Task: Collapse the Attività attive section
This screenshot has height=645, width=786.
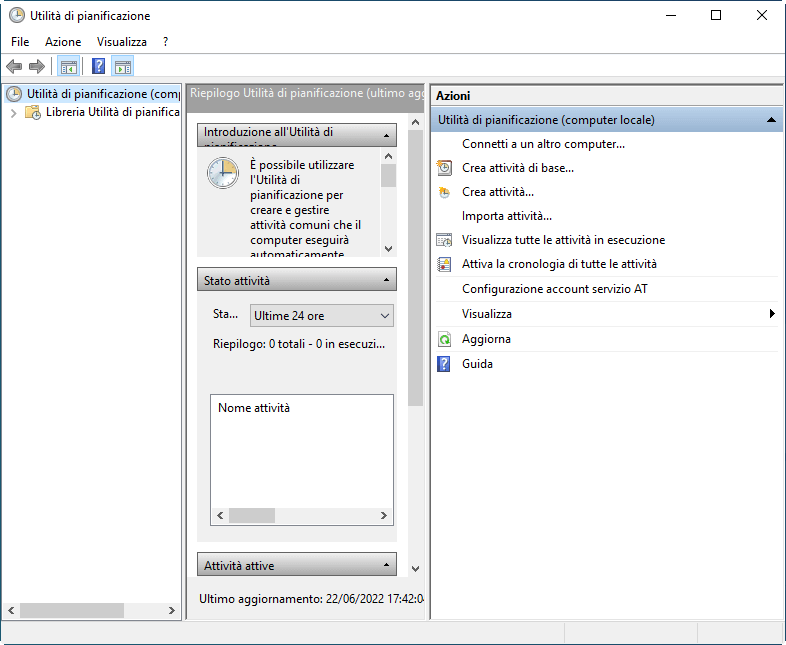Action: pos(385,566)
